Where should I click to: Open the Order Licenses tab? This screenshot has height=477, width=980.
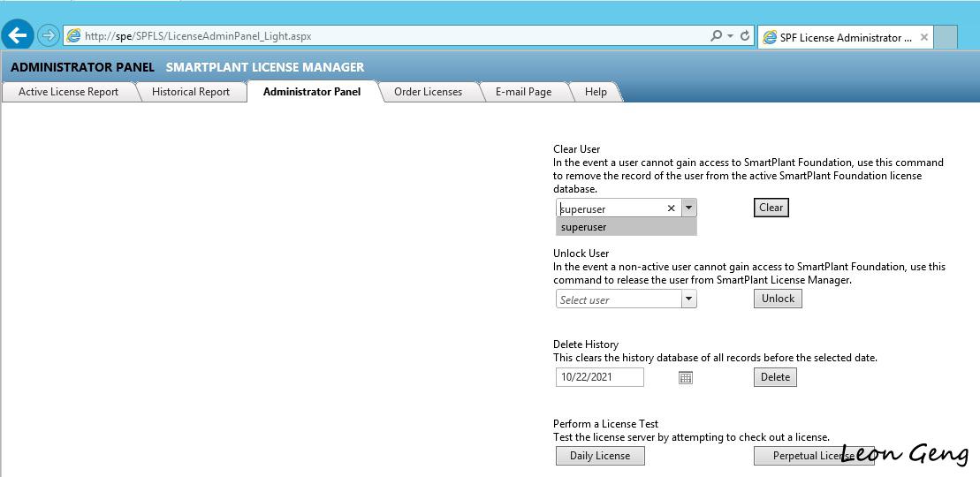point(428,92)
